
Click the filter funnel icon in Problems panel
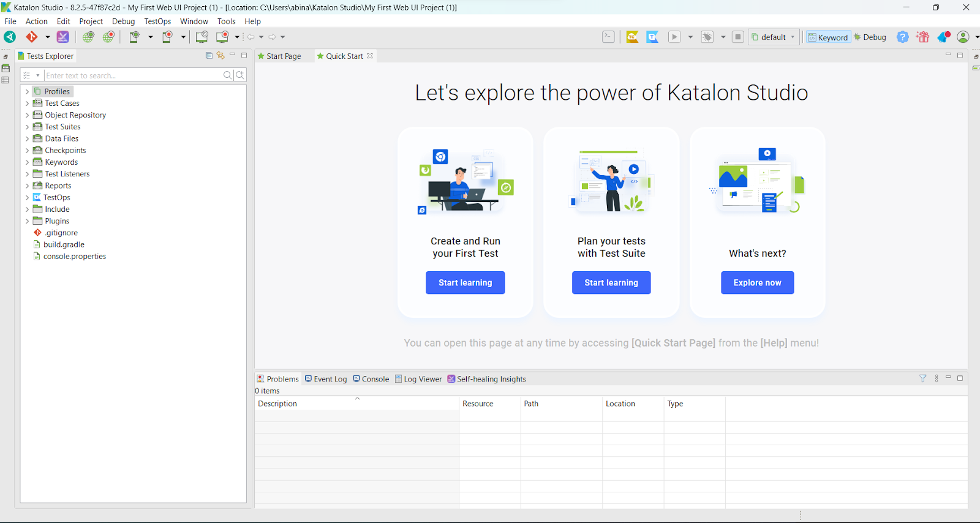(923, 378)
